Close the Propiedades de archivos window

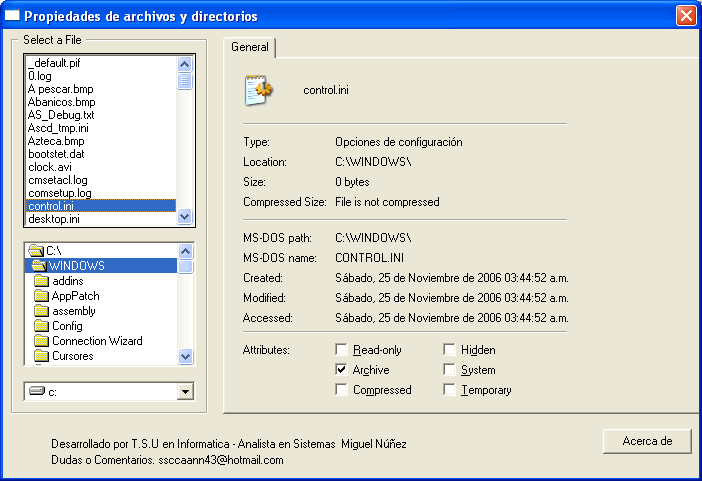click(685, 16)
